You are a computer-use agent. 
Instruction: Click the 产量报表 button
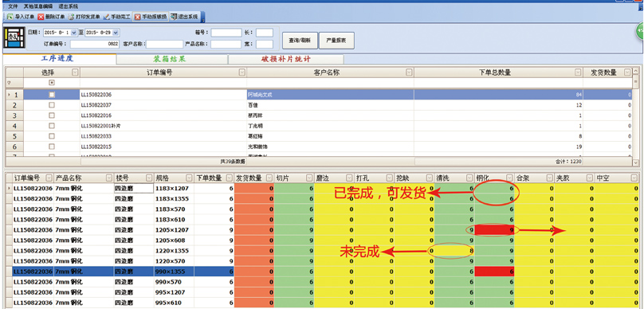point(336,41)
